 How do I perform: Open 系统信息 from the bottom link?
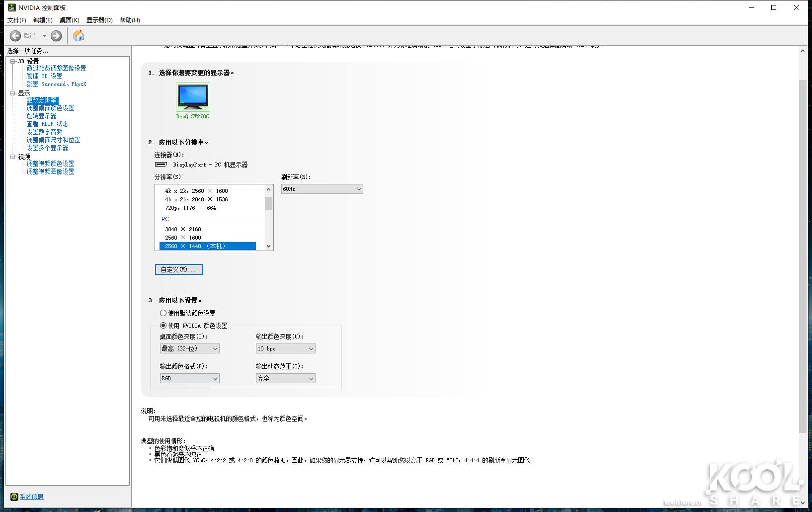(31, 496)
